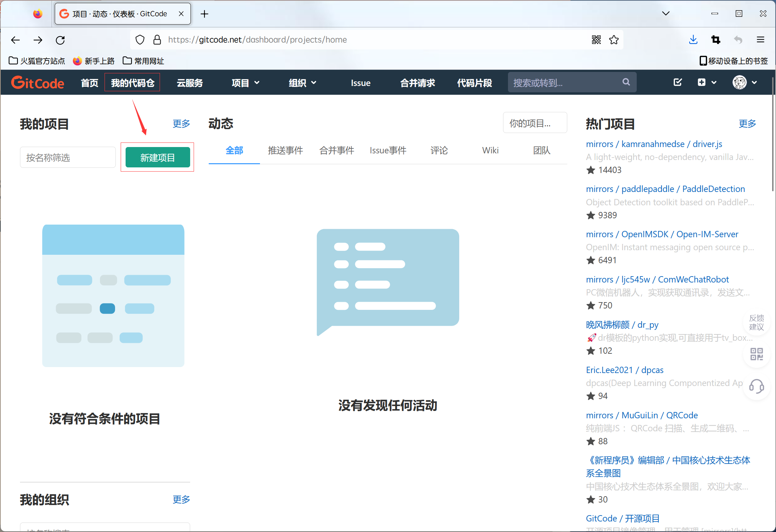
Task: Open mirrors / MuGuiLin / QRCode project
Action: pos(642,415)
